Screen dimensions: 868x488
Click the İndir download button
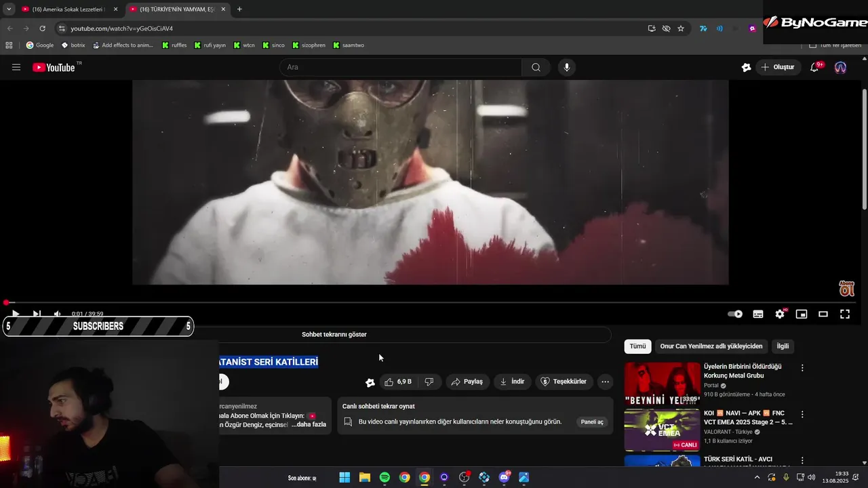[512, 382]
